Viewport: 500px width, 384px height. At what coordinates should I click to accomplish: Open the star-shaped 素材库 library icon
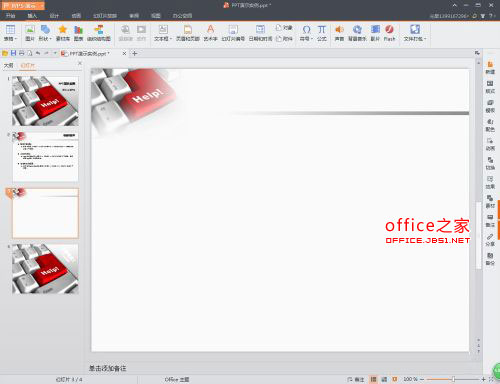pyautogui.click(x=63, y=33)
